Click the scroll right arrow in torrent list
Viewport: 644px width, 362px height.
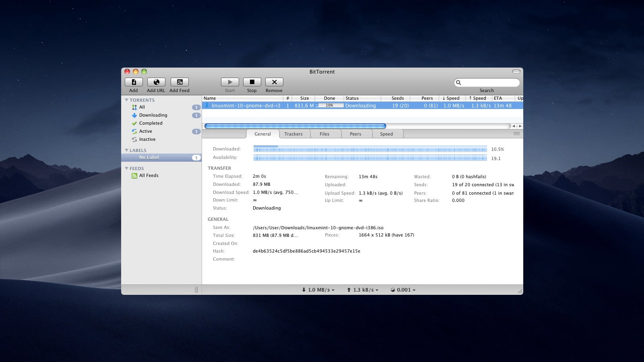tap(520, 126)
